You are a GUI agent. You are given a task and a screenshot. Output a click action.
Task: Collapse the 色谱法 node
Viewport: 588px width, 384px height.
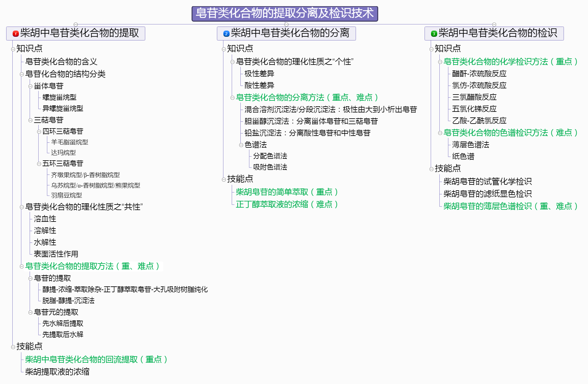point(241,145)
